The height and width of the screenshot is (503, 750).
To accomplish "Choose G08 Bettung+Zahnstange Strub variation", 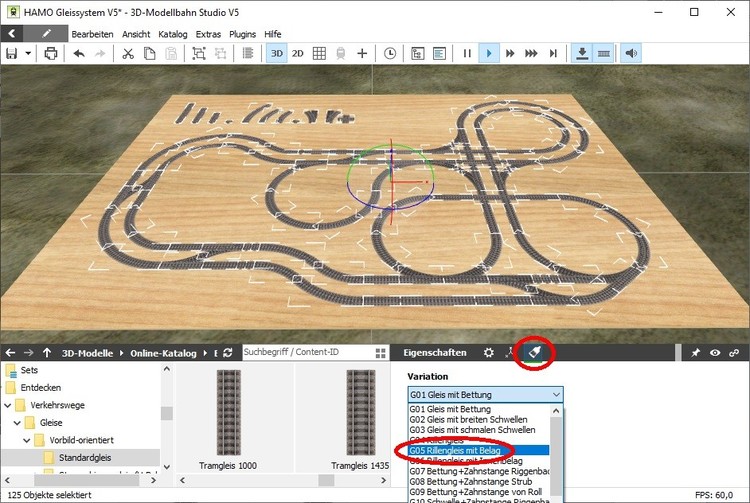I will [471, 481].
